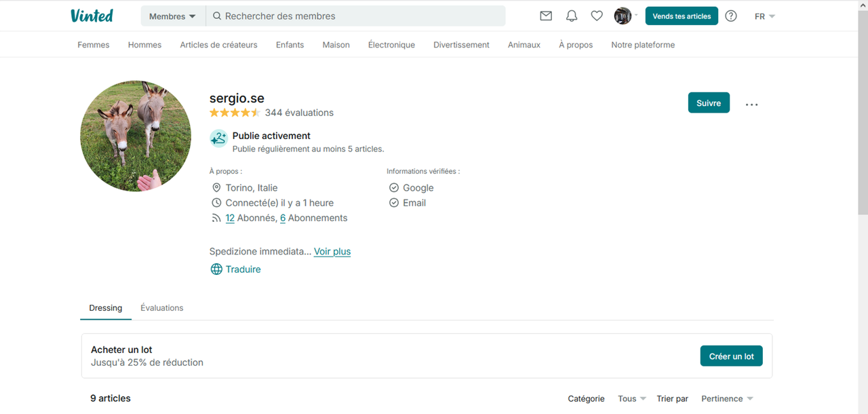The width and height of the screenshot is (868, 414).
Task: Click the Suivre button
Action: [709, 102]
